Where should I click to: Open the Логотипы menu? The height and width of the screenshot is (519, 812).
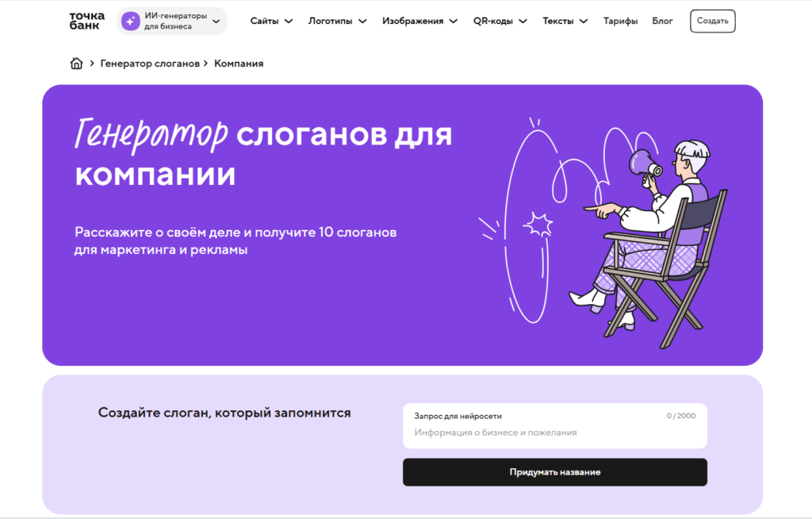click(330, 21)
